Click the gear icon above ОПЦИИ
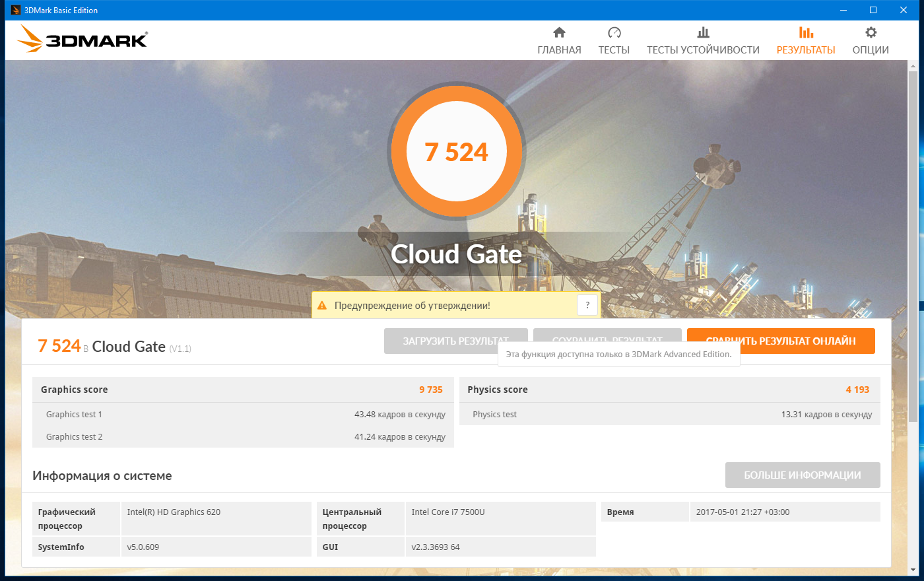This screenshot has height=581, width=924. click(x=871, y=32)
